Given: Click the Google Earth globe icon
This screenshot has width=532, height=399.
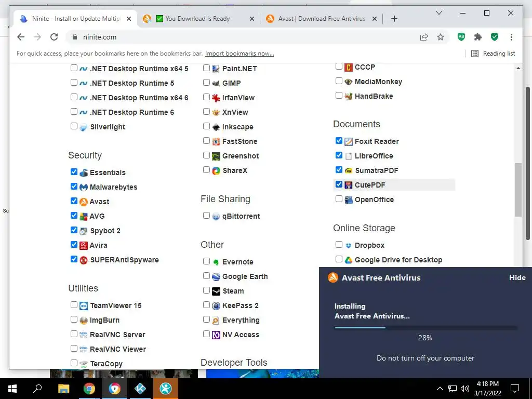Looking at the screenshot, I should [x=216, y=277].
